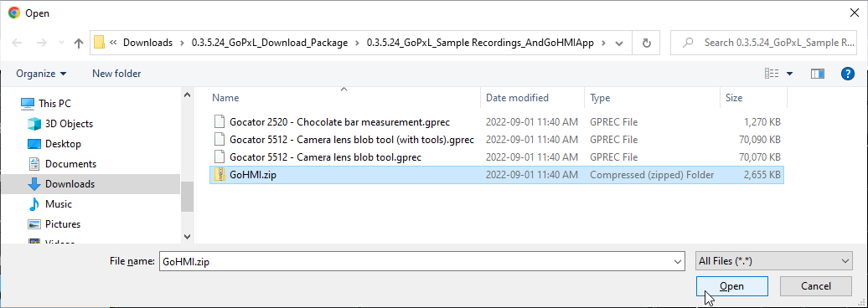Open the Organize menu
The image size is (868, 308).
(x=42, y=74)
